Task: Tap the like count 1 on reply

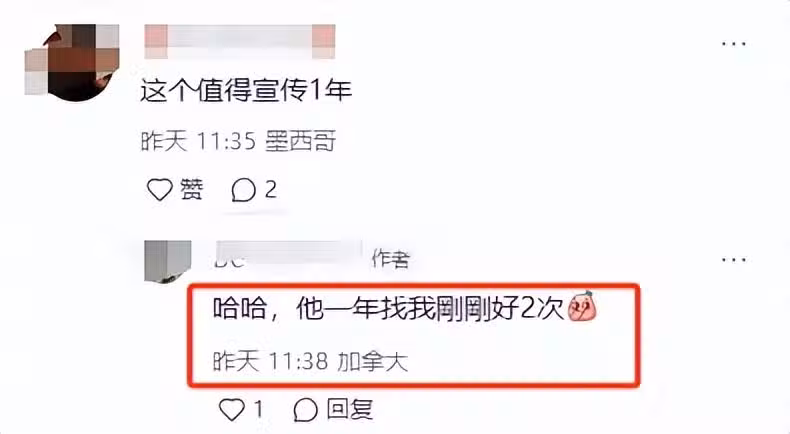Action: pyautogui.click(x=258, y=409)
